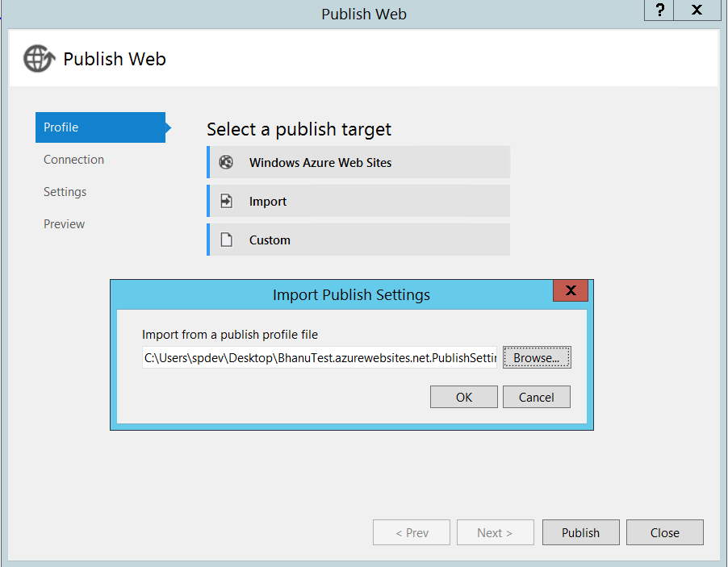Image resolution: width=728 pixels, height=567 pixels.
Task: Click the 'Publish Web' header text
Action: coord(115,59)
